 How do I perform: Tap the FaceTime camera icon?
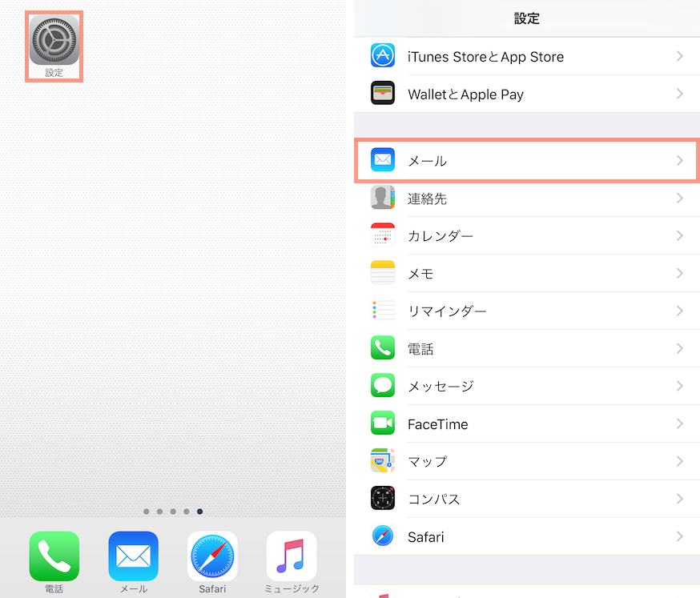(383, 423)
